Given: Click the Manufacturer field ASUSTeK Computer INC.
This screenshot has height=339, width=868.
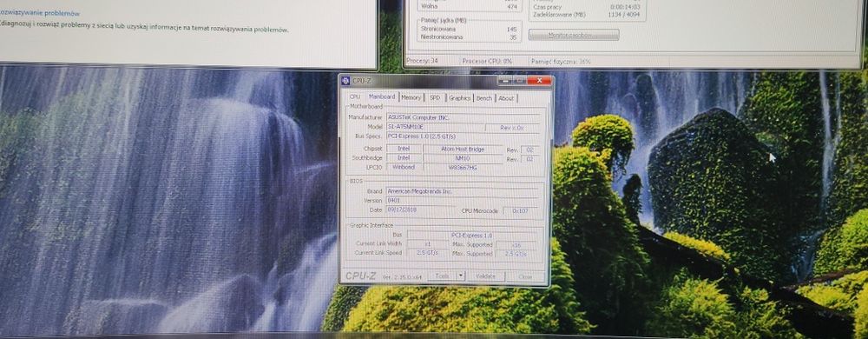Looking at the screenshot, I should click(x=463, y=117).
